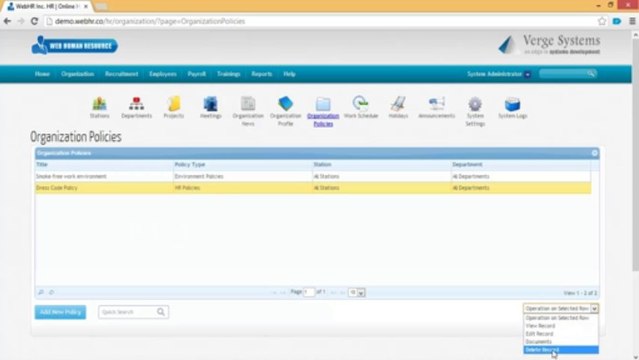Toggle the Operation on Selected Row combo box
The height and width of the screenshot is (360, 639).
[x=561, y=309]
